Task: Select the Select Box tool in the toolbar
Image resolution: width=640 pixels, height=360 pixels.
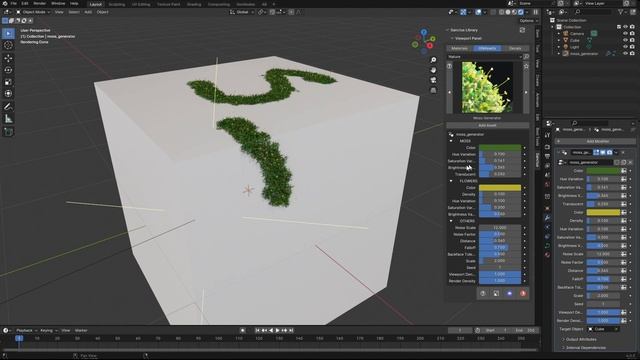Action: tap(8, 33)
